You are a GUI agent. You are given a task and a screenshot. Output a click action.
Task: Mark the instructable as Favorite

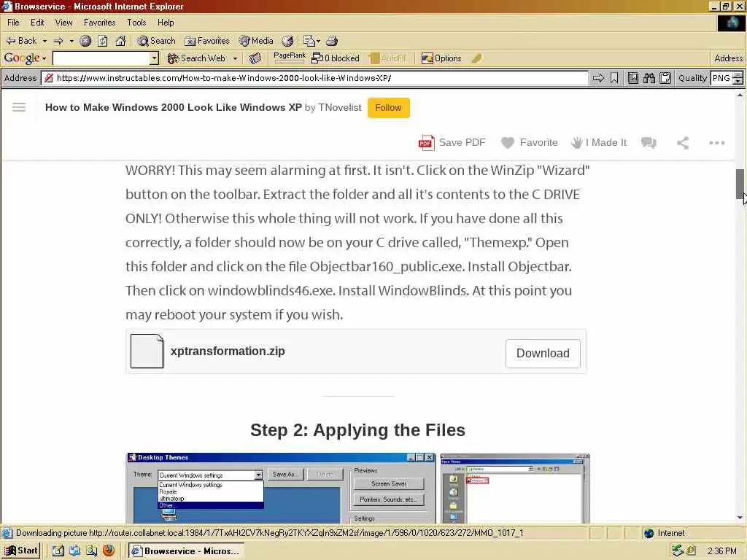click(530, 142)
